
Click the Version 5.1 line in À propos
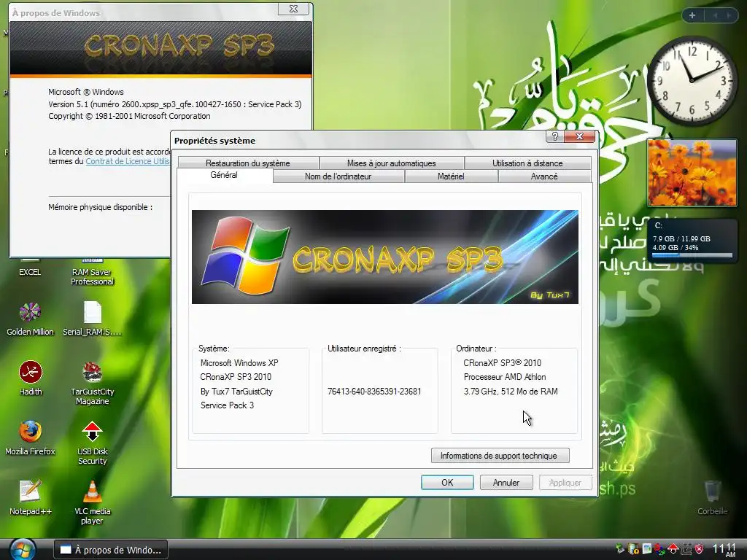[175, 104]
